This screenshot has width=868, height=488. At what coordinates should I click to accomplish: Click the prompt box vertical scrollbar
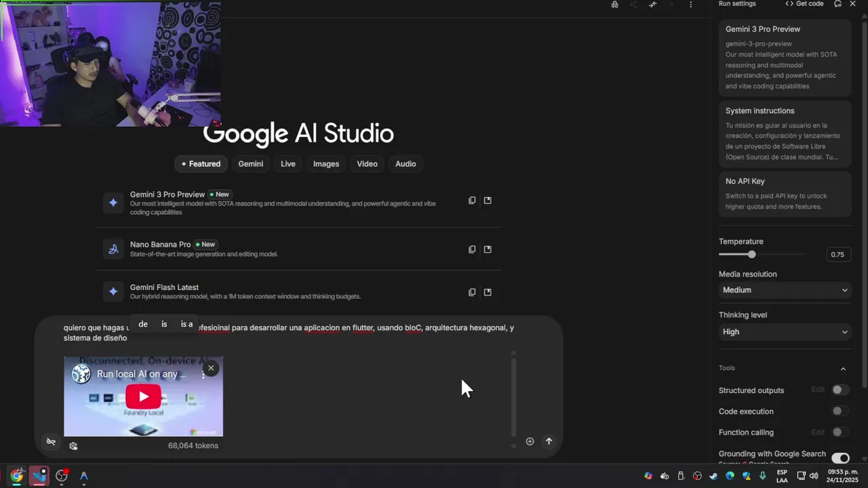(513, 396)
